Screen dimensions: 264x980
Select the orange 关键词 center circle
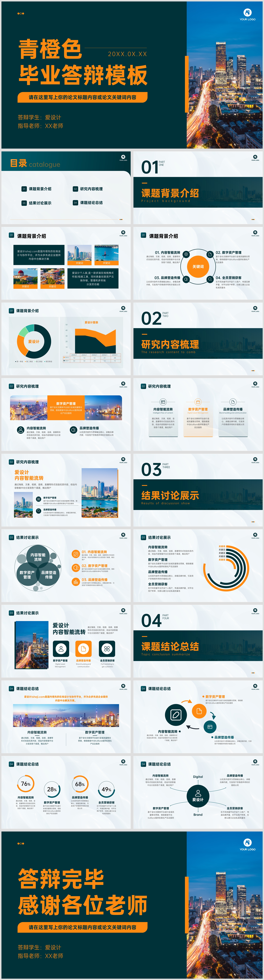coord(198,266)
